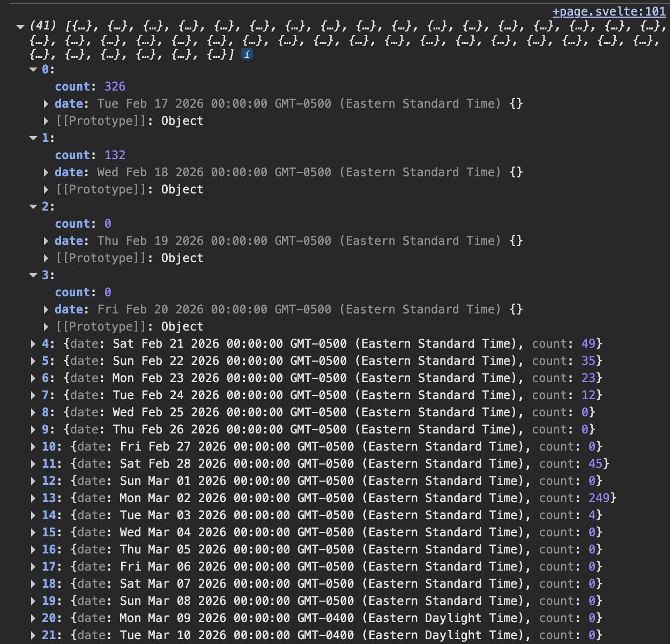Viewport: 670px width, 644px height.
Task: Expand item 6 dated Mon Feb 23
Action: pyautogui.click(x=33, y=378)
